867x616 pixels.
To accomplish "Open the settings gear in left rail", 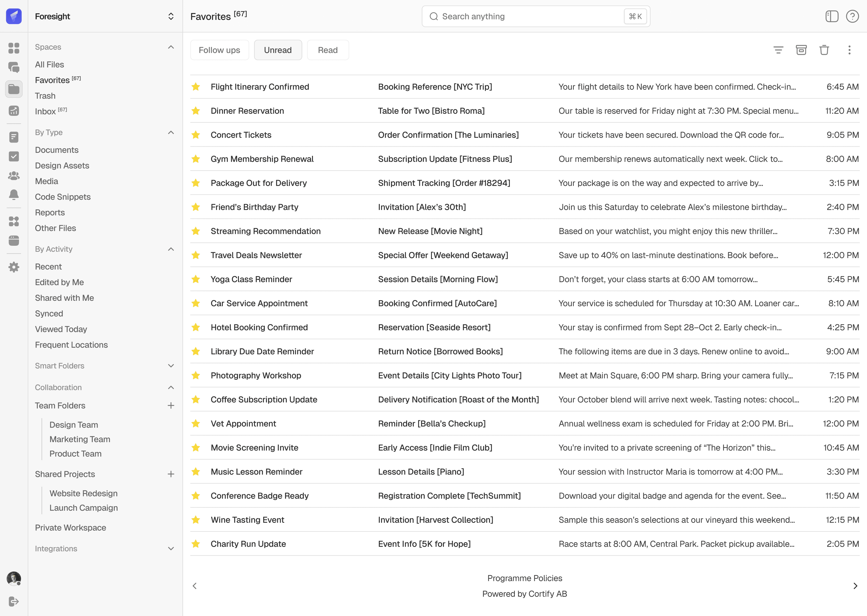I will (14, 267).
